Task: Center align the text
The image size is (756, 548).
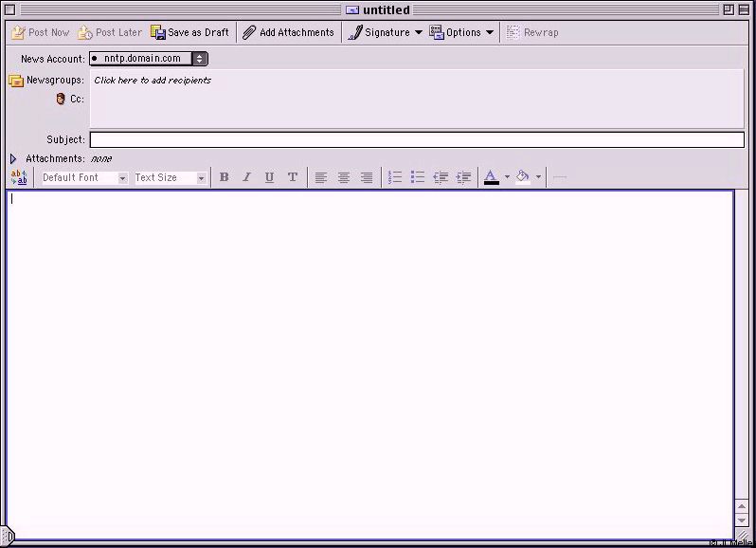Action: tap(344, 177)
